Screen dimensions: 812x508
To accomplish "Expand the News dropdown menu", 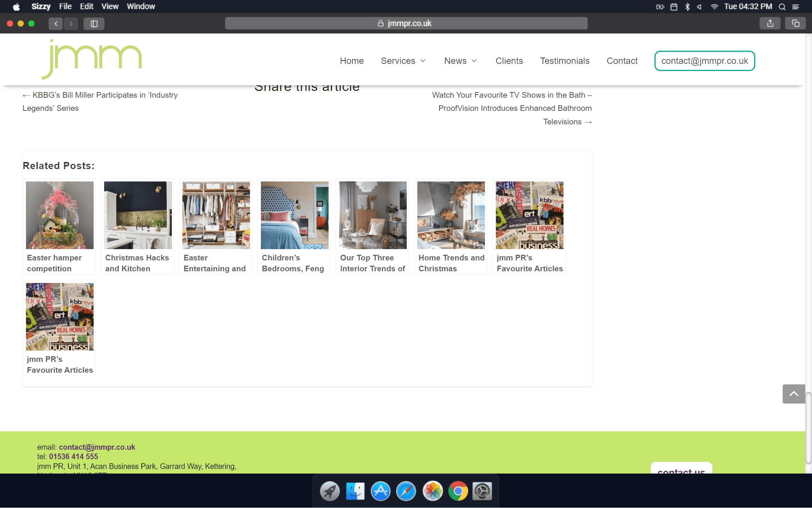I will tap(460, 61).
